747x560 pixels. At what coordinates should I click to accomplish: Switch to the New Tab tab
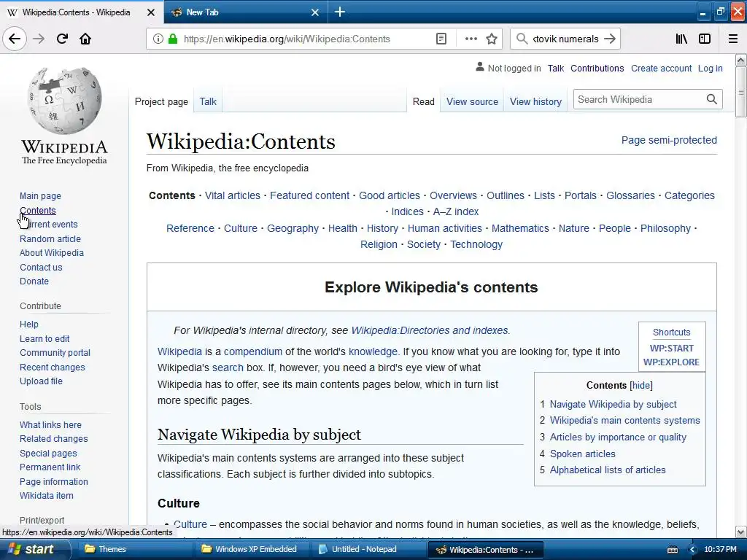(x=246, y=12)
